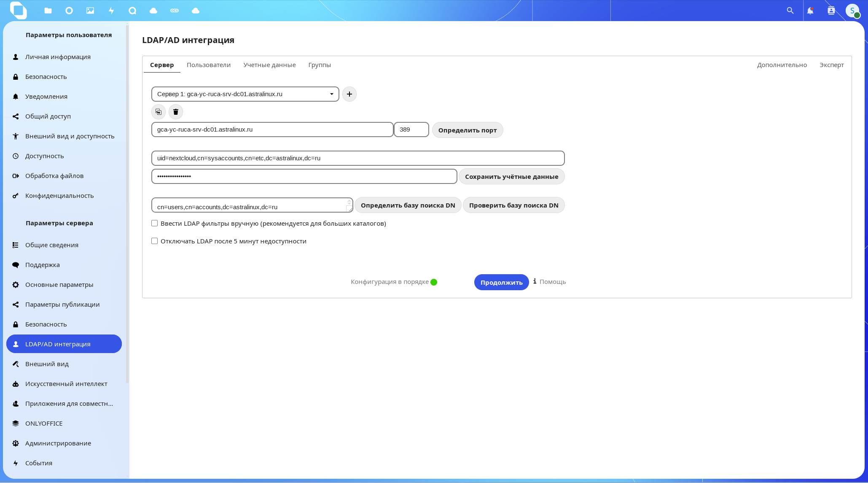The height and width of the screenshot is (483, 868).
Task: Open the user avatar menu
Action: (x=852, y=11)
